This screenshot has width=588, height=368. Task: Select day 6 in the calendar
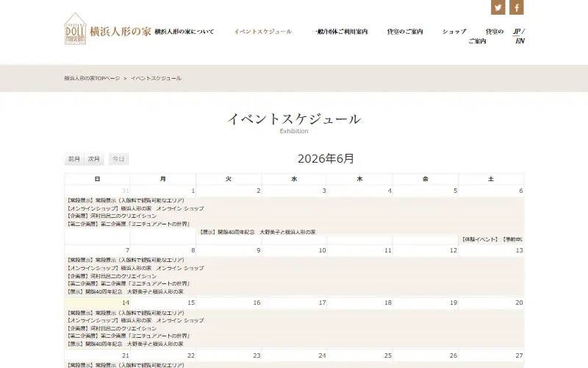(521, 191)
